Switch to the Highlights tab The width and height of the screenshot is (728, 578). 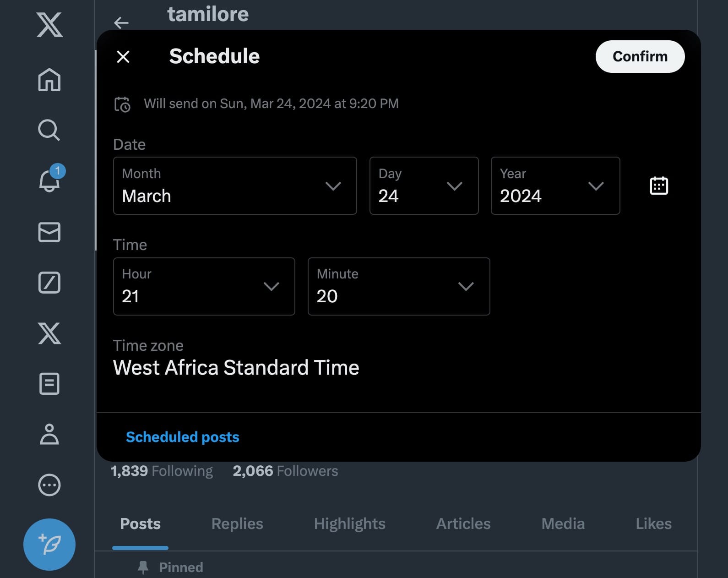click(350, 523)
